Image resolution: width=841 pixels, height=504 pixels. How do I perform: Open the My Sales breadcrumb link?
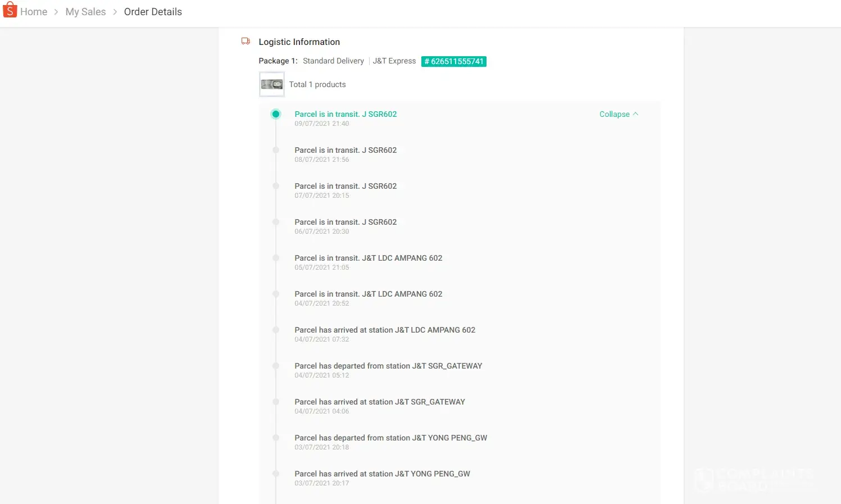pyautogui.click(x=85, y=12)
